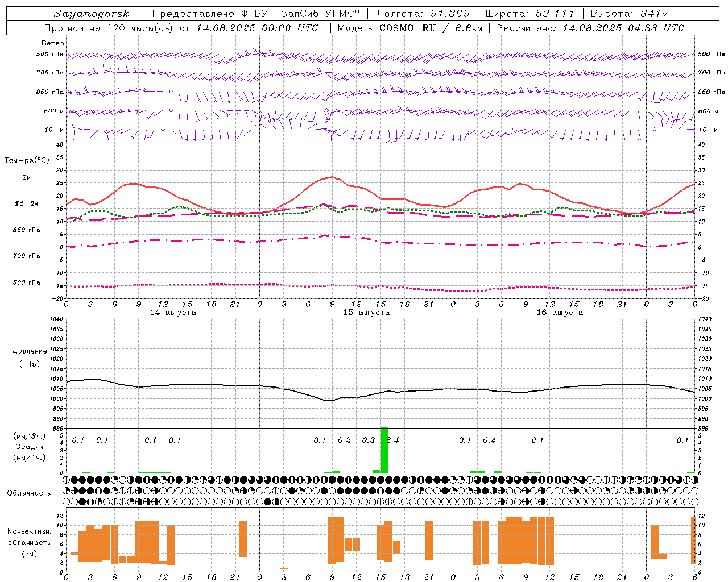Select the Осадки precipitation label

click(29, 447)
